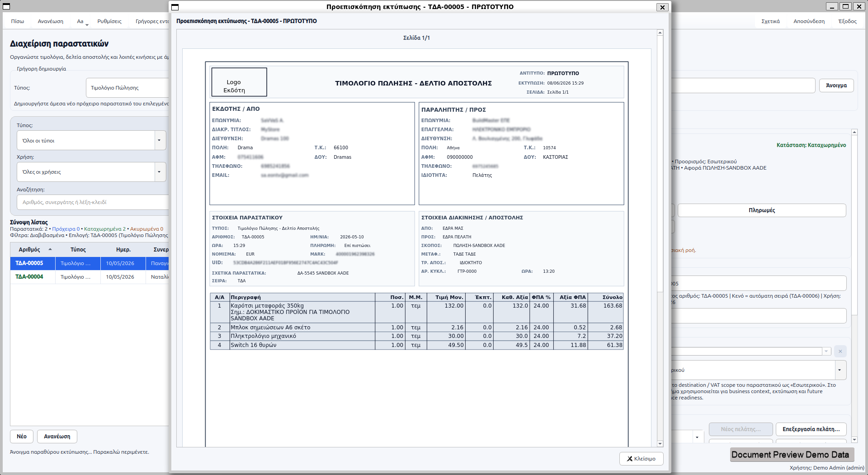
Task: Click total 163.68 in invoice table
Action: click(x=613, y=306)
